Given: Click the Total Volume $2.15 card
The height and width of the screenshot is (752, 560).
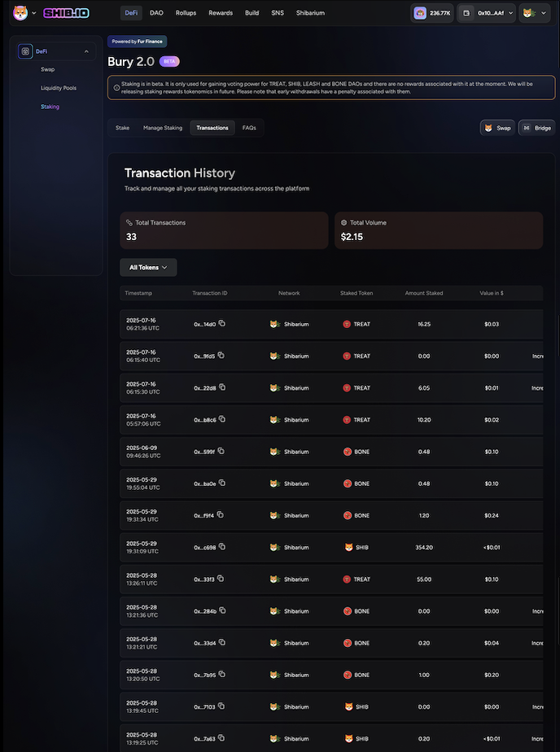Looking at the screenshot, I should [439, 230].
